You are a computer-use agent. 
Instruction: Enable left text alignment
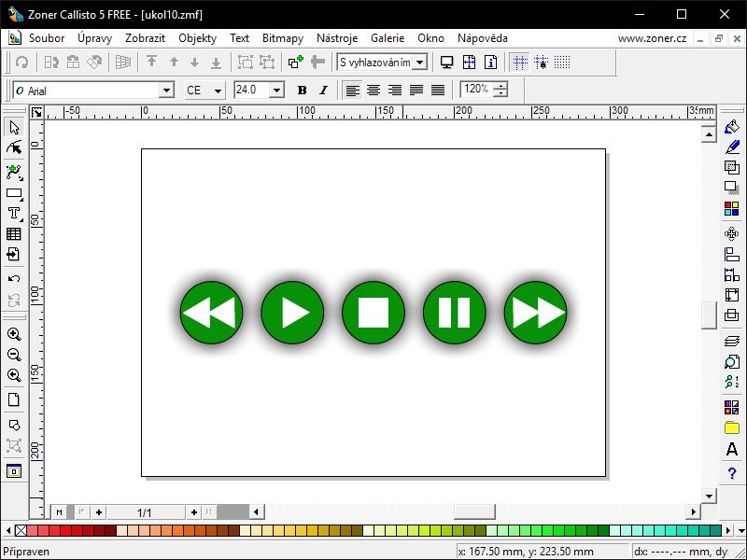tap(353, 90)
